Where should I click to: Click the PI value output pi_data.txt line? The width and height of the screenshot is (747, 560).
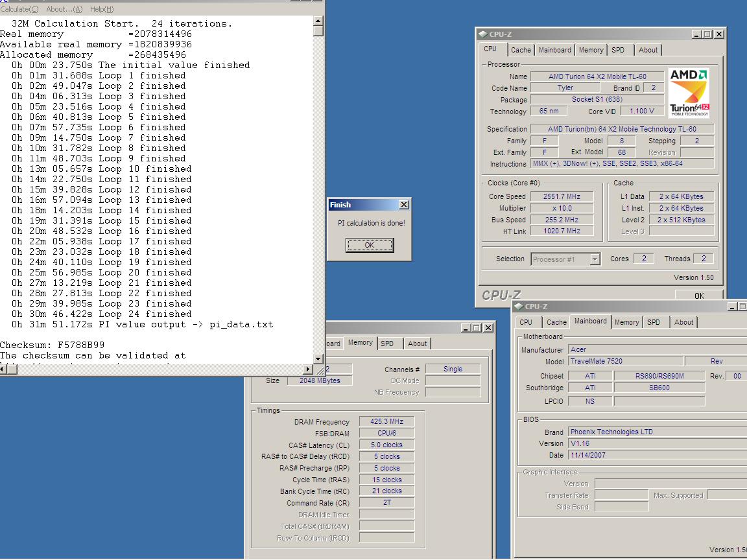pos(142,325)
